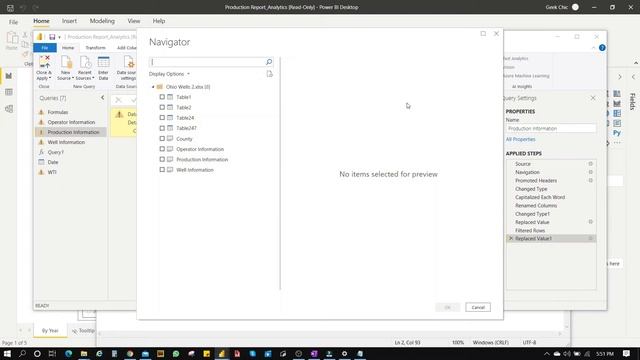This screenshot has width=640, height=360.
Task: Open Recent Sources dropdown arrow
Action: coord(93,78)
